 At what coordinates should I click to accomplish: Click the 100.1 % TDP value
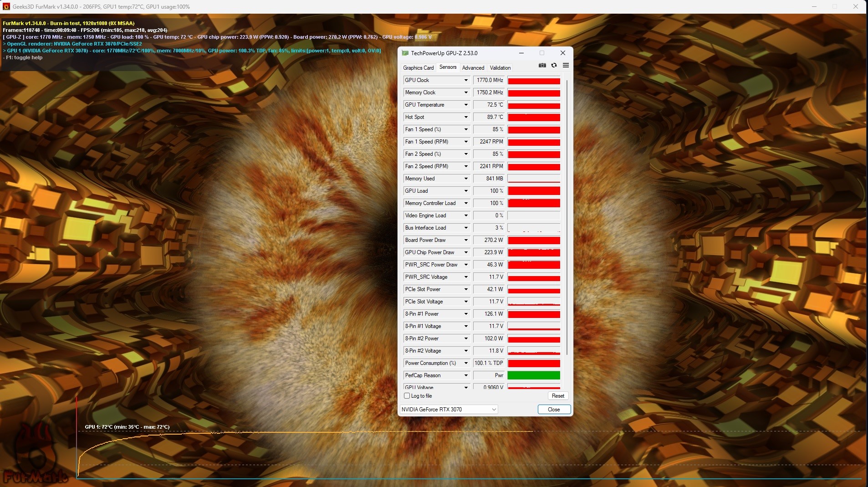pos(489,363)
